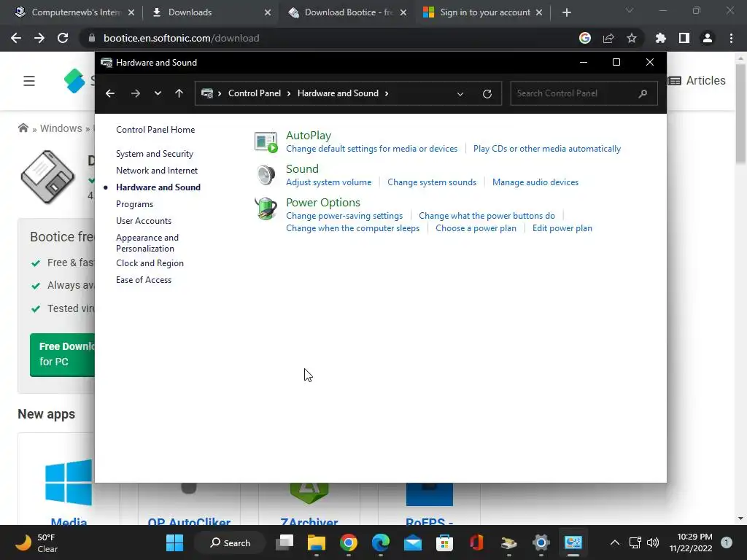Click the Chrome address bar URL

click(182, 38)
